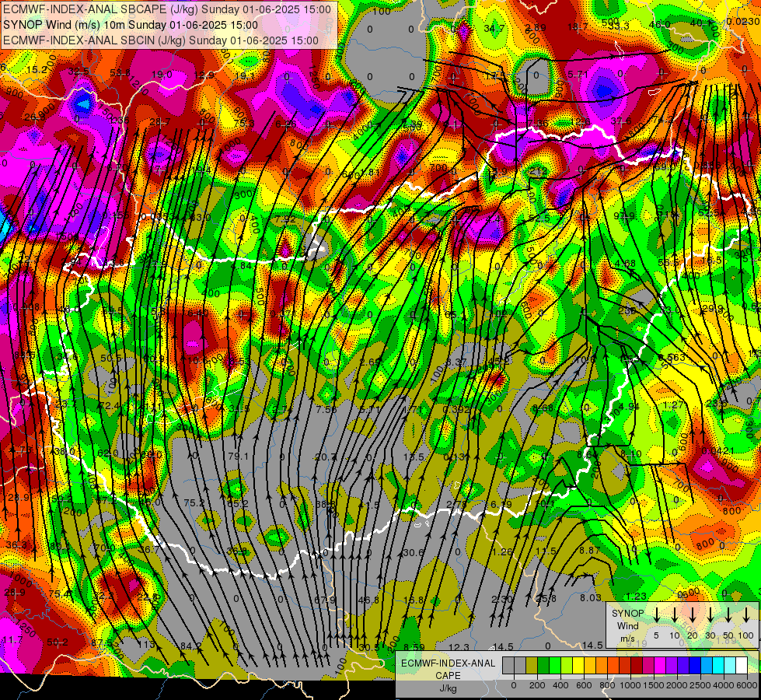
Task: Click the '46.8' value on the map
Action: (x=368, y=600)
